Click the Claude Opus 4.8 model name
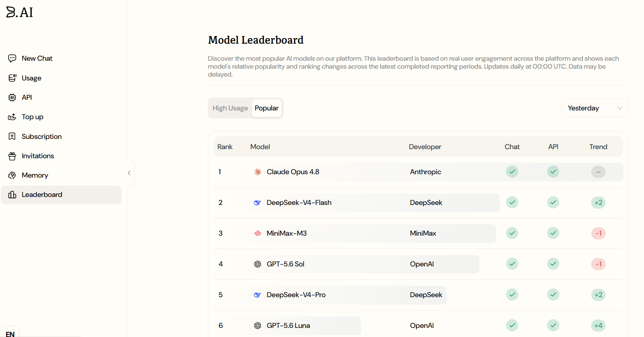The width and height of the screenshot is (644, 337). pos(293,172)
